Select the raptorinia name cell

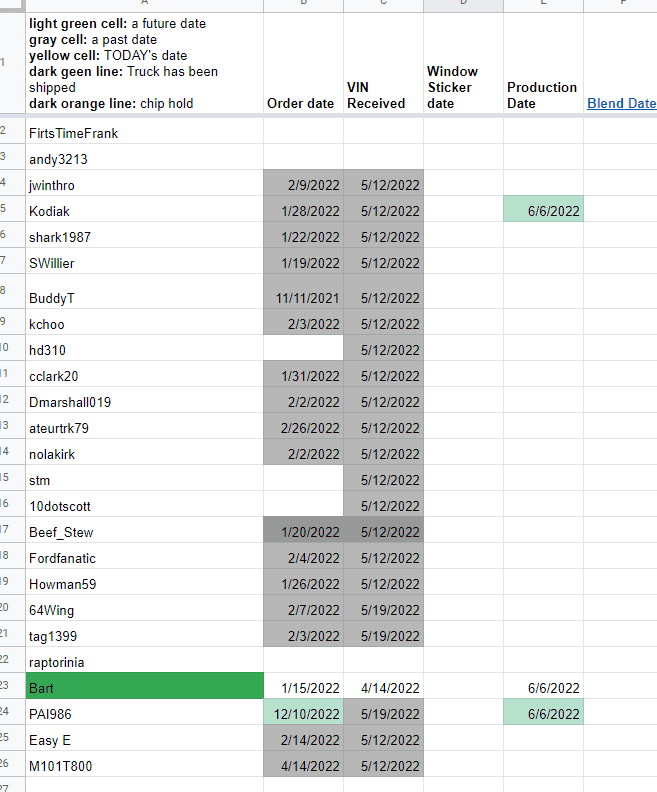click(143, 662)
